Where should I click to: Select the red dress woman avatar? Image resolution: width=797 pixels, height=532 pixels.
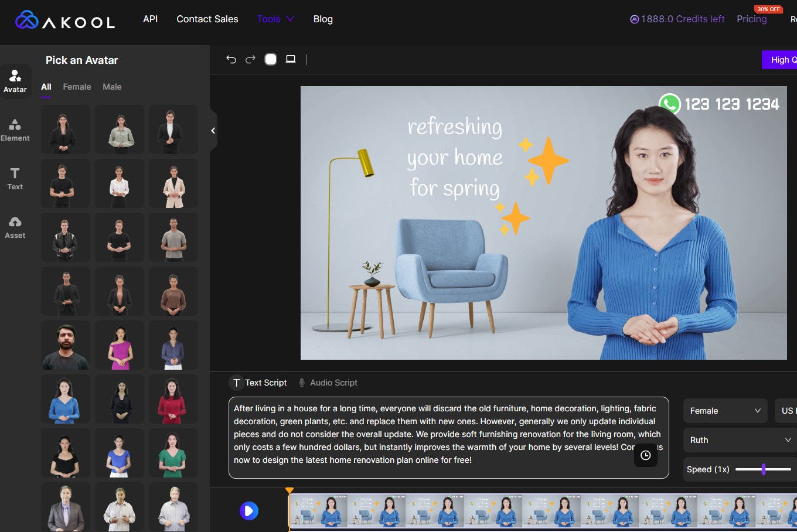[x=173, y=399]
